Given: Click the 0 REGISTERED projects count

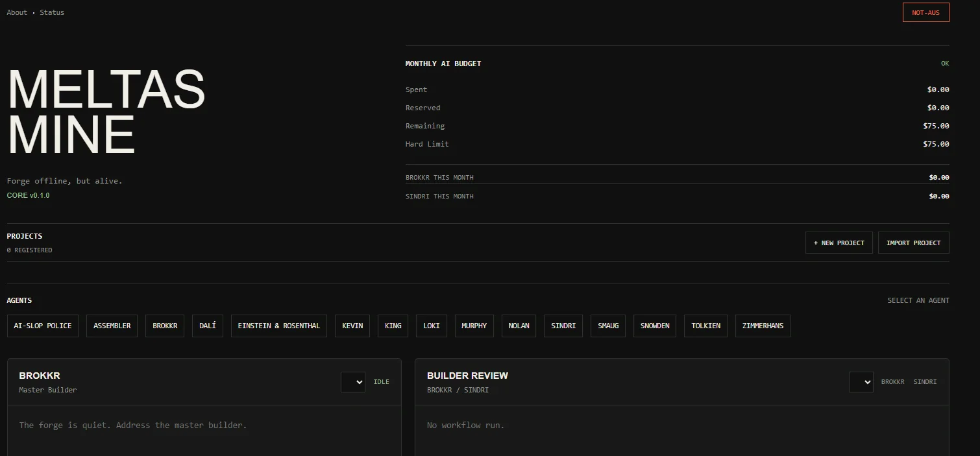Looking at the screenshot, I should tap(30, 250).
